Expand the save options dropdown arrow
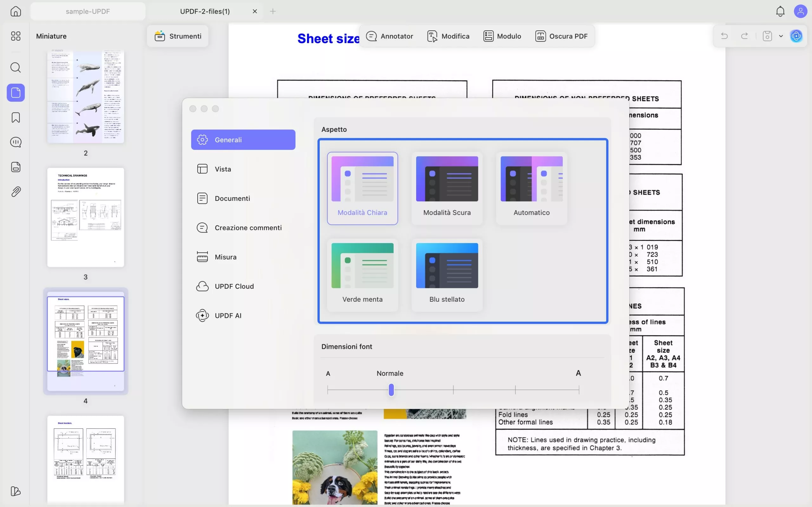The height and width of the screenshot is (507, 812). click(781, 36)
